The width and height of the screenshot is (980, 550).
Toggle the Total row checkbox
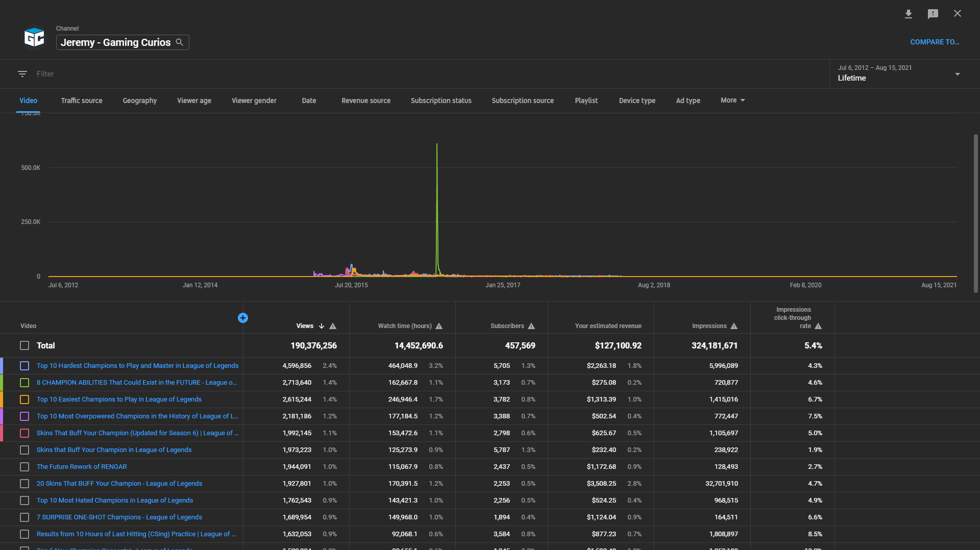click(x=24, y=345)
